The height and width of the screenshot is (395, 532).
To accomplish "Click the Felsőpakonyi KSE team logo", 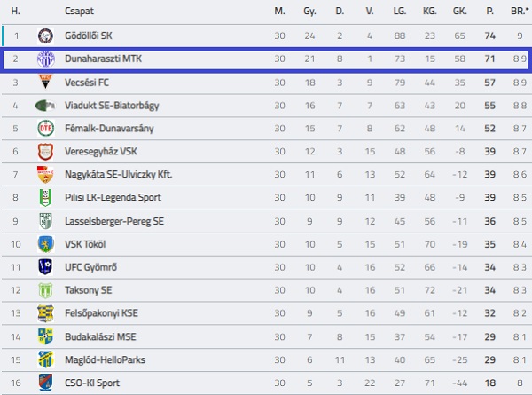I will point(45,313).
